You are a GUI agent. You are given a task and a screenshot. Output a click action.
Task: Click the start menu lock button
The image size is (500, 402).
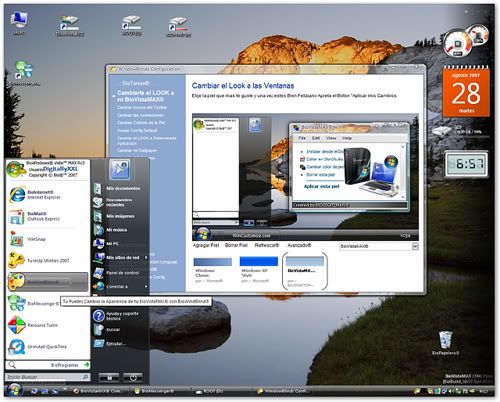109,378
